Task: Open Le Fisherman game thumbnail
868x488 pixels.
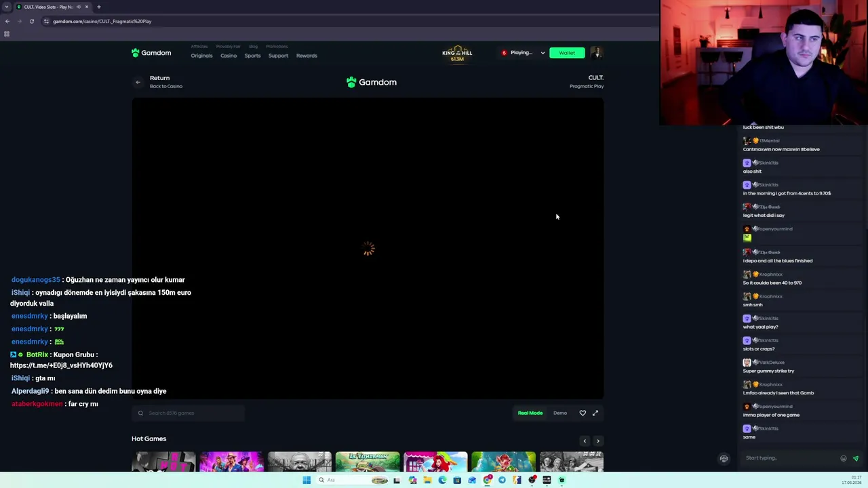Action: point(368,462)
